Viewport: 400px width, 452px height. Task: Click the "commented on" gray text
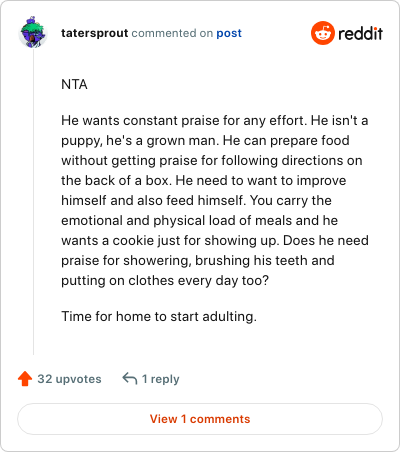(172, 33)
